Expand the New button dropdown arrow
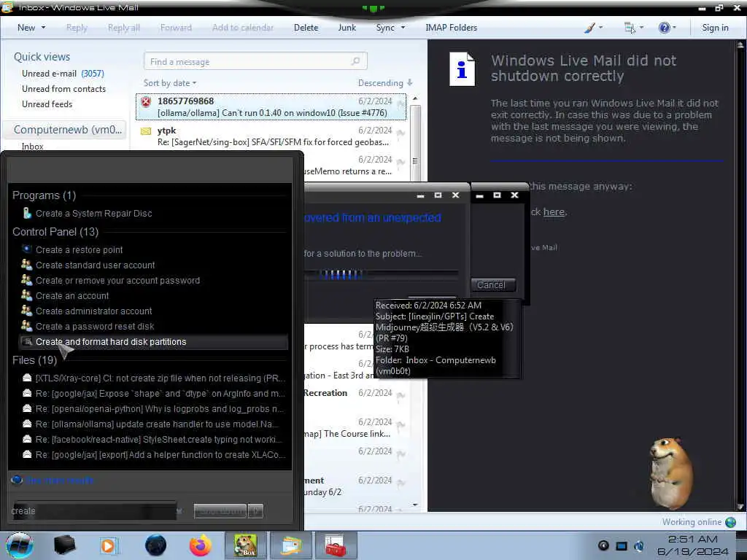This screenshot has width=747, height=560. point(43,28)
